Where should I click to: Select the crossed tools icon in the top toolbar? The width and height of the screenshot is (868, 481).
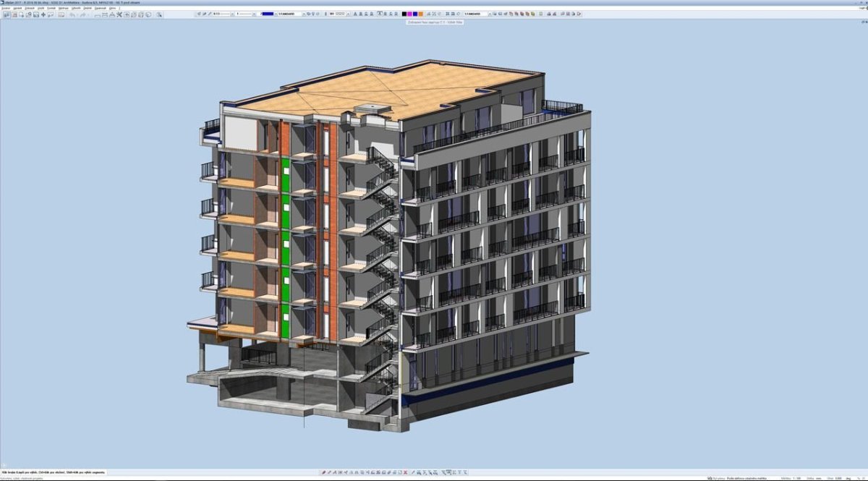click(119, 14)
